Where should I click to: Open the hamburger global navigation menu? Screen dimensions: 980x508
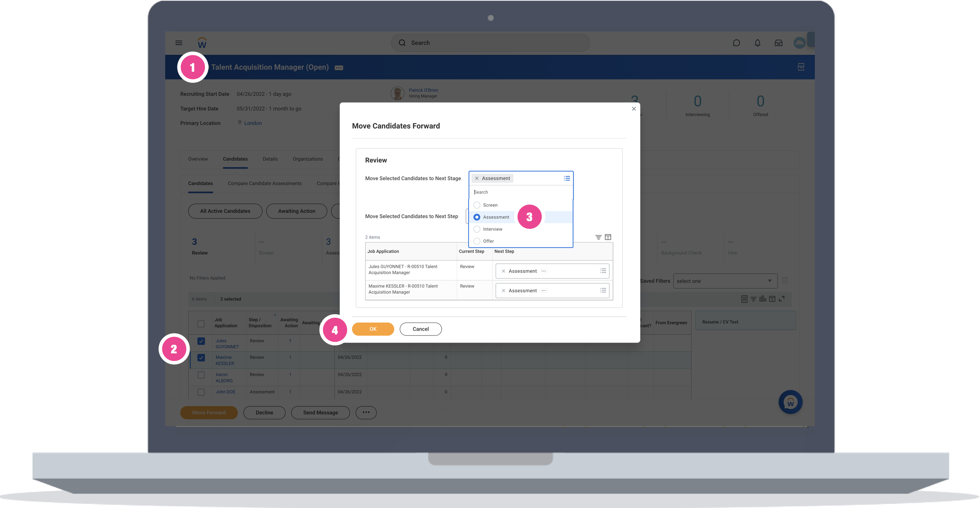point(179,43)
